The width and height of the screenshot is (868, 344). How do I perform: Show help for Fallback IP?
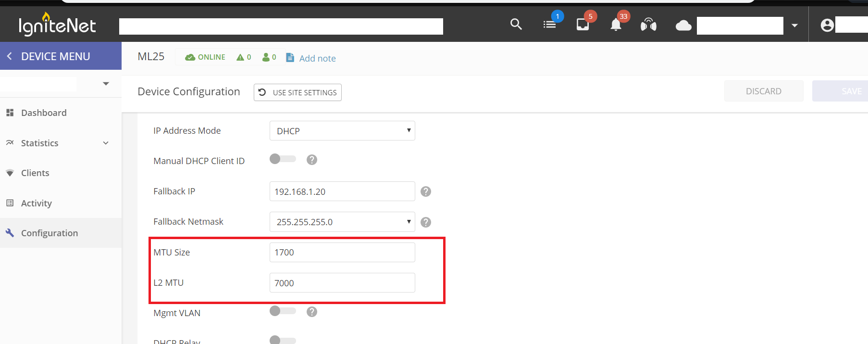pos(426,191)
